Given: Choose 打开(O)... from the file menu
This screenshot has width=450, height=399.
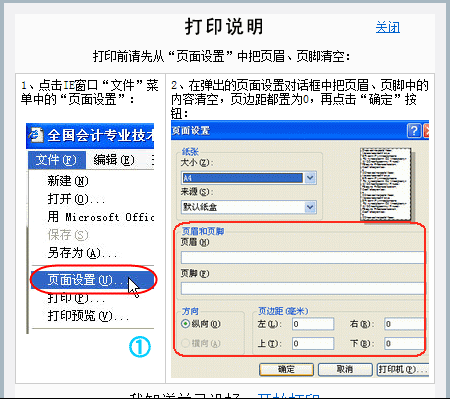Looking at the screenshot, I should pyautogui.click(x=76, y=199).
